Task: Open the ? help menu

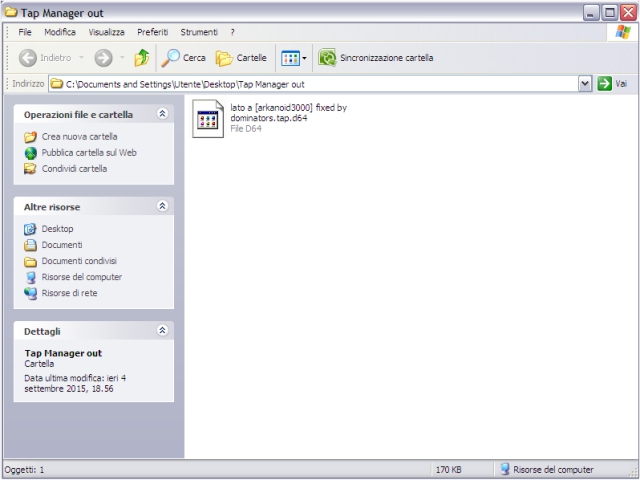Action: coord(232,32)
